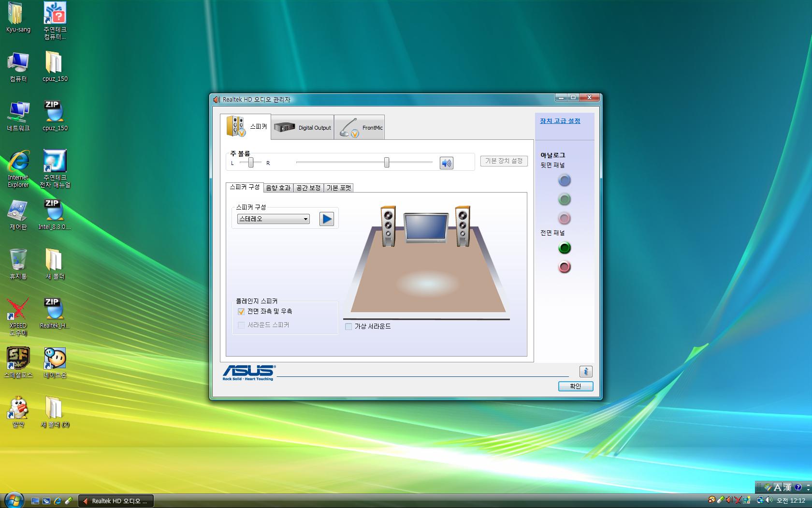Screen dimensions: 812x508
Task: Select the 네트워크 desktop icon
Action: [x=18, y=116]
